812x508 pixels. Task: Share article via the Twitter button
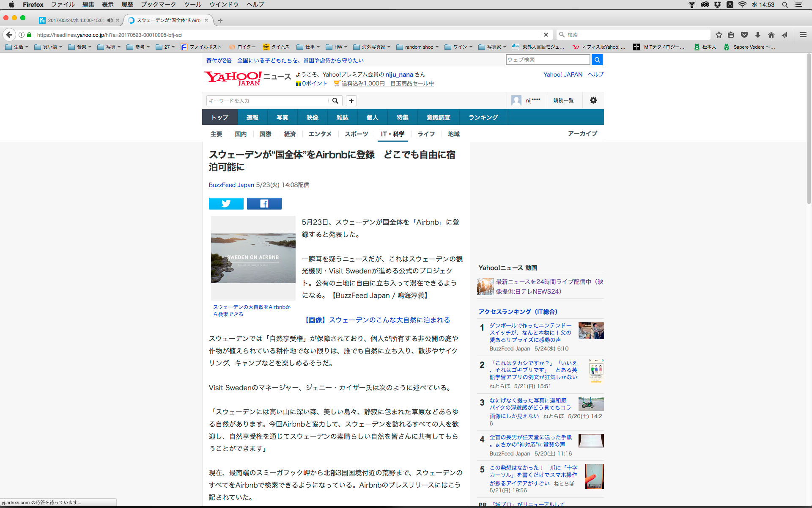pyautogui.click(x=226, y=204)
